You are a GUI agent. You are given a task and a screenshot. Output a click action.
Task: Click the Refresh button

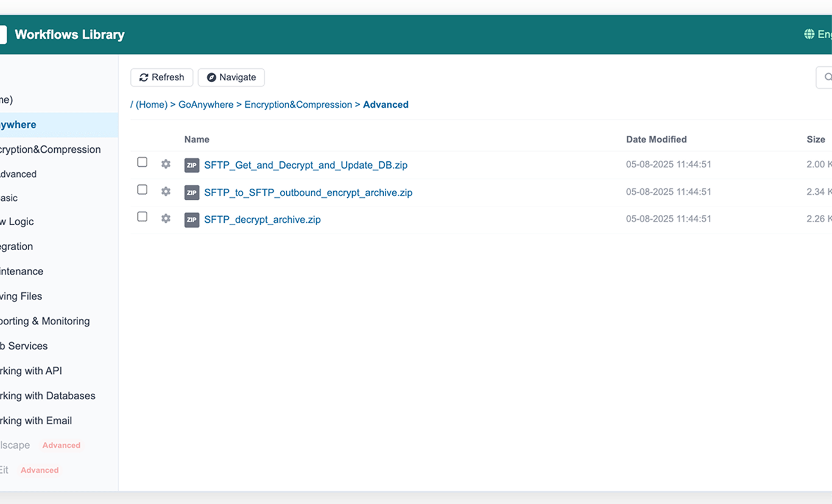pos(161,77)
